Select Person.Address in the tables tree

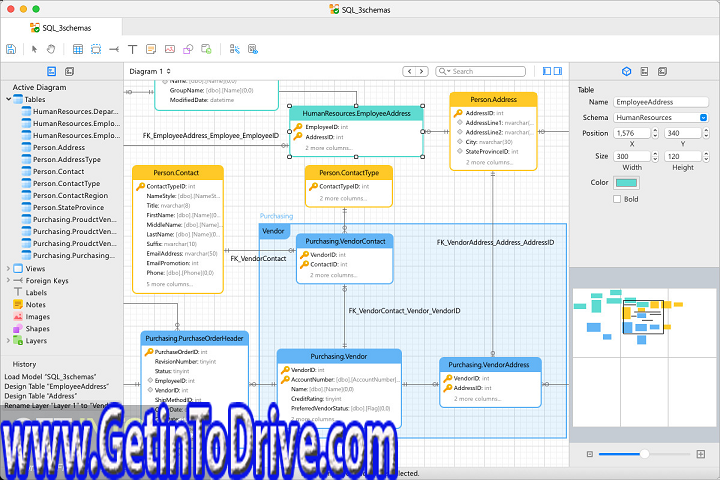click(x=59, y=147)
